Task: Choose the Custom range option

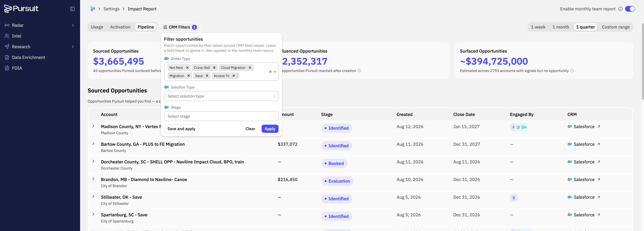Action: [x=615, y=27]
